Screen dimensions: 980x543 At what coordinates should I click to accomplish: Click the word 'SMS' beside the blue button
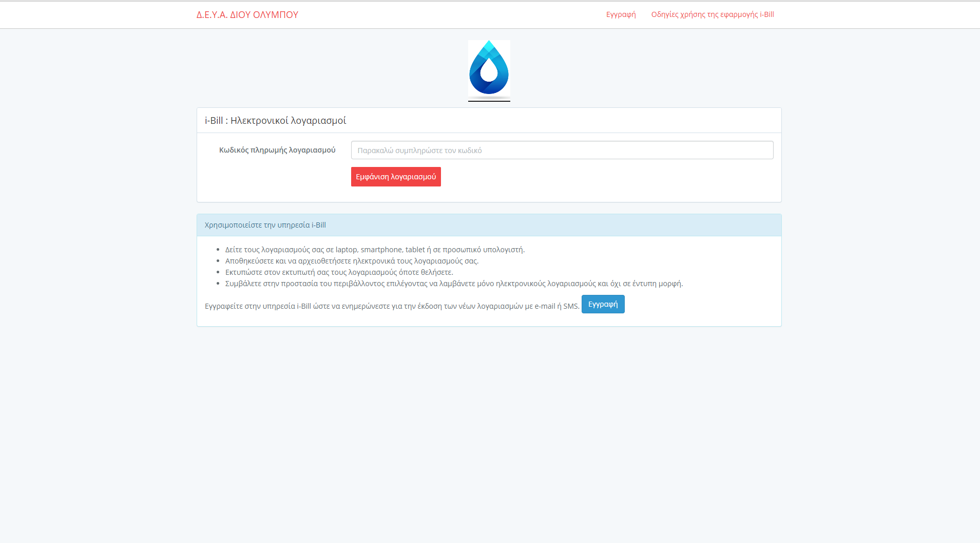coord(570,306)
